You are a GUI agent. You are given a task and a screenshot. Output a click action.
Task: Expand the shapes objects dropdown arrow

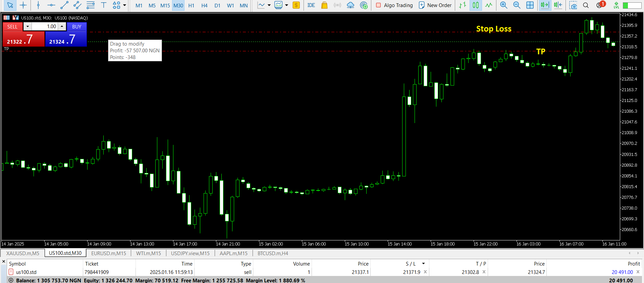tap(125, 5)
